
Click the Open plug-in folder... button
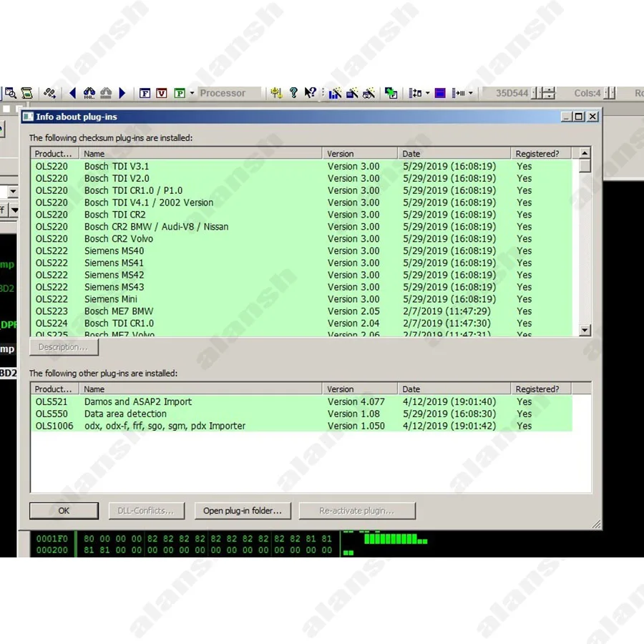[243, 510]
